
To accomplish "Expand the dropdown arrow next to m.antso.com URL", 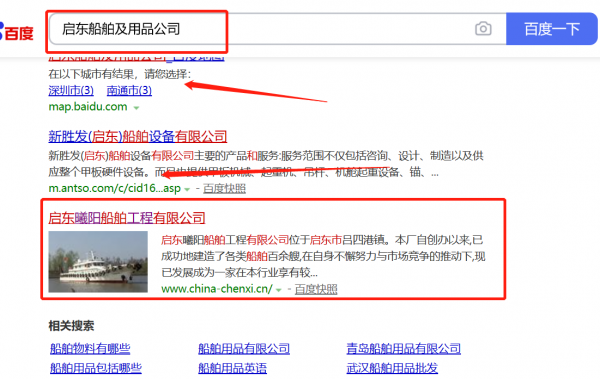I will [187, 190].
